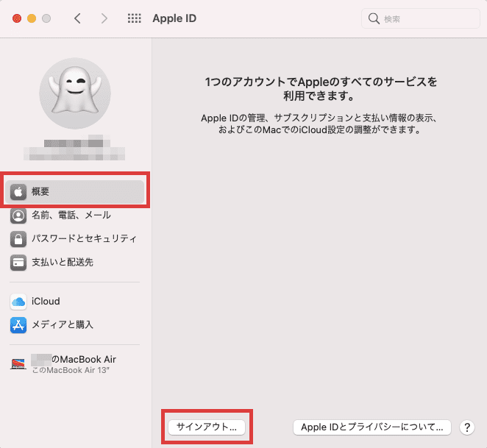Open 支払いと配送先 section
This screenshot has width=487, height=448.
tap(75, 262)
